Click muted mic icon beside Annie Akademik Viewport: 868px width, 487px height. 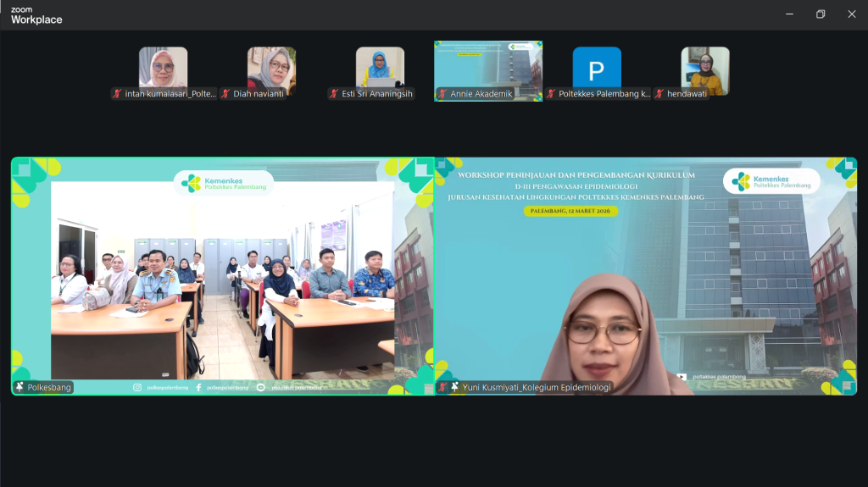442,94
